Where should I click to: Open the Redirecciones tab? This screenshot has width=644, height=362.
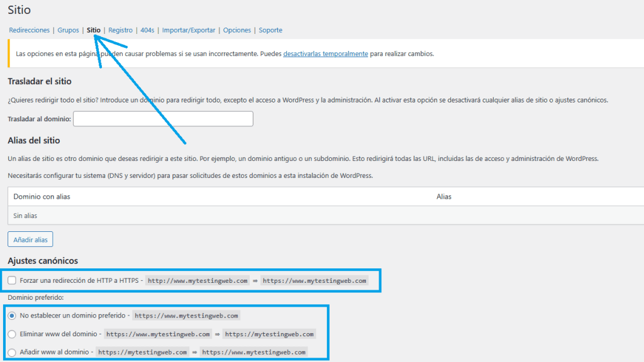point(29,30)
